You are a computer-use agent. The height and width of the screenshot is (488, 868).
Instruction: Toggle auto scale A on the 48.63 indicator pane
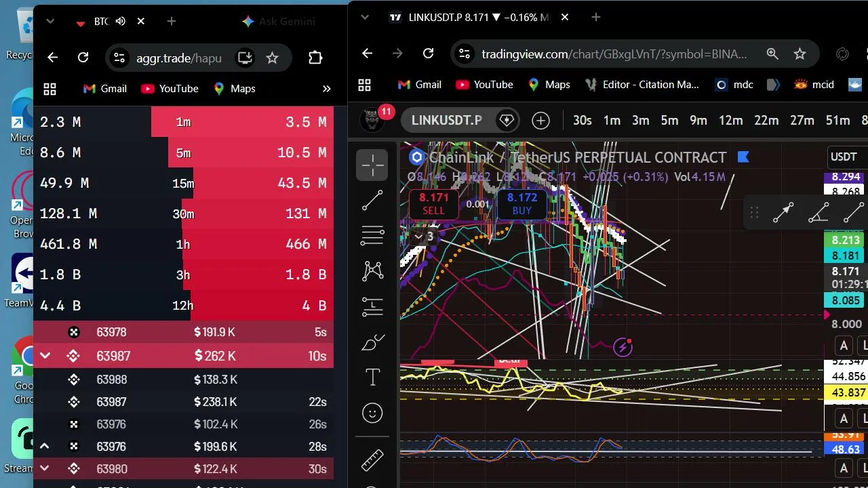(844, 468)
